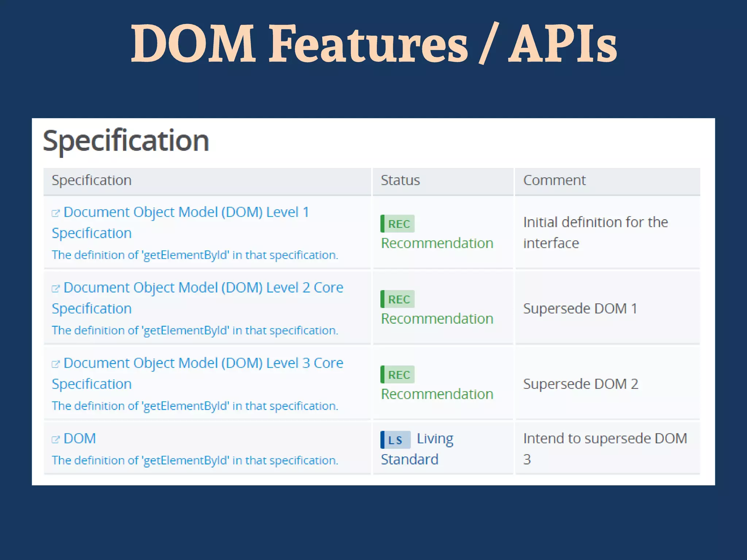This screenshot has height=560, width=747.
Task: Click getElementById definition under DOM row
Action: tap(195, 460)
